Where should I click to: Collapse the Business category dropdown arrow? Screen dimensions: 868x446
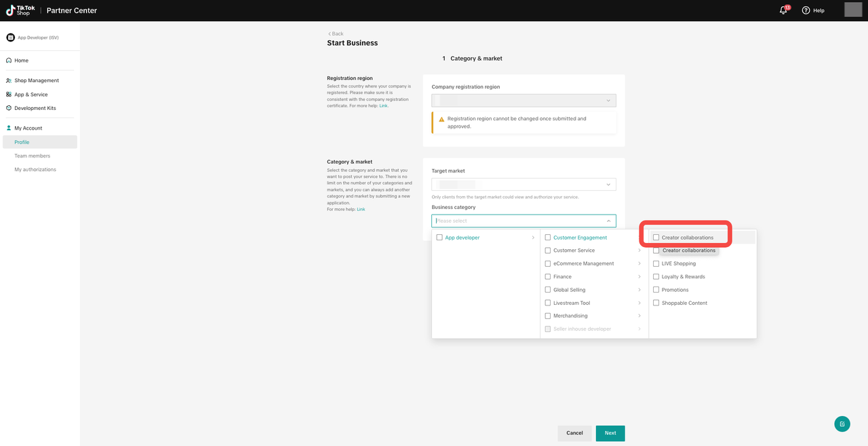coord(608,221)
